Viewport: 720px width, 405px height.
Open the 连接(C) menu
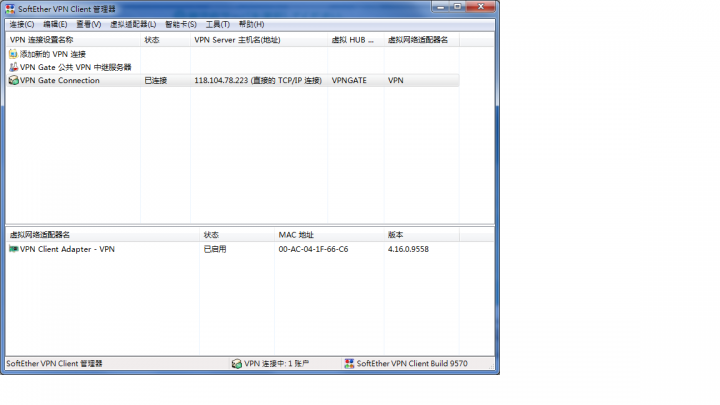tap(22, 24)
